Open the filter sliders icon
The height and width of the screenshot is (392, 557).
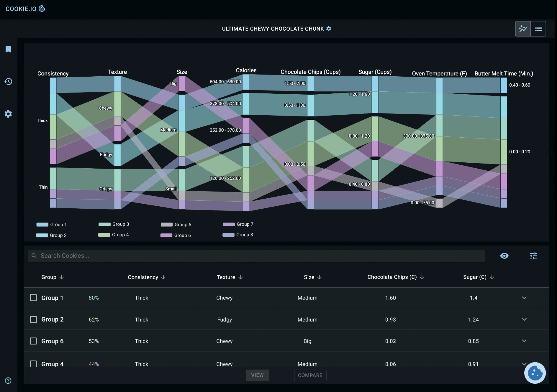click(x=533, y=256)
